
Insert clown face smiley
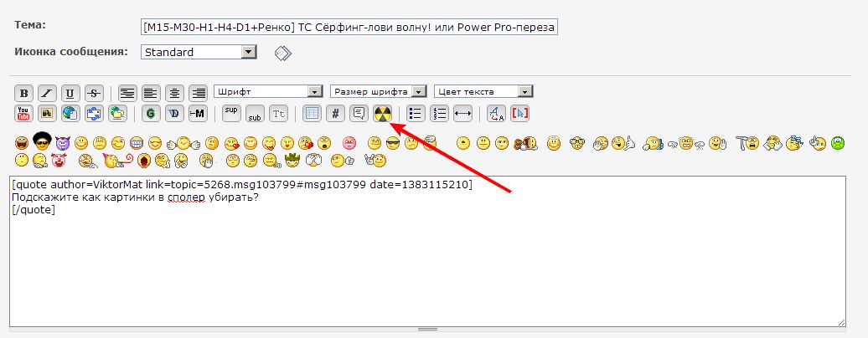[x=58, y=161]
